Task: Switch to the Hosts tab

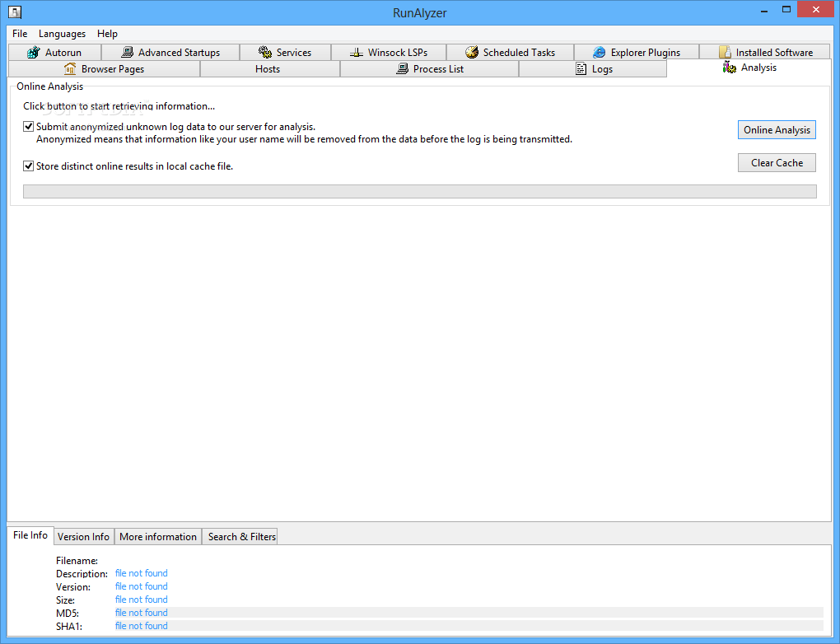Action: coord(270,68)
